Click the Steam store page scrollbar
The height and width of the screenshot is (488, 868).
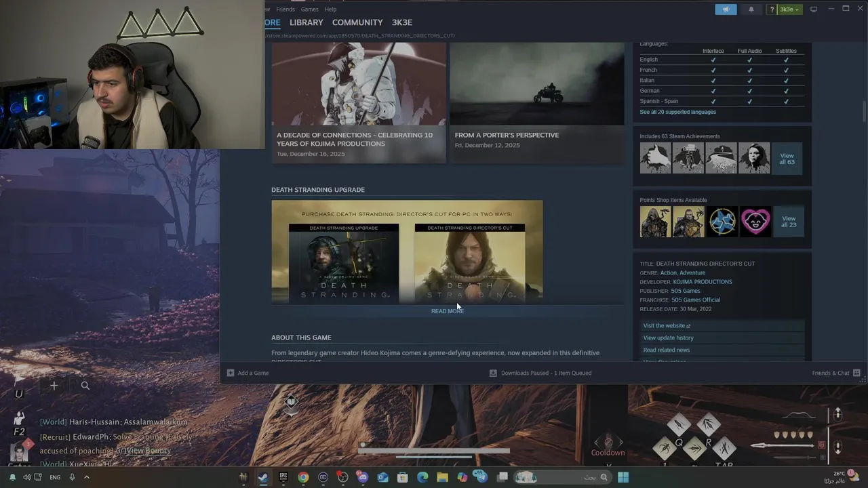[x=864, y=112]
